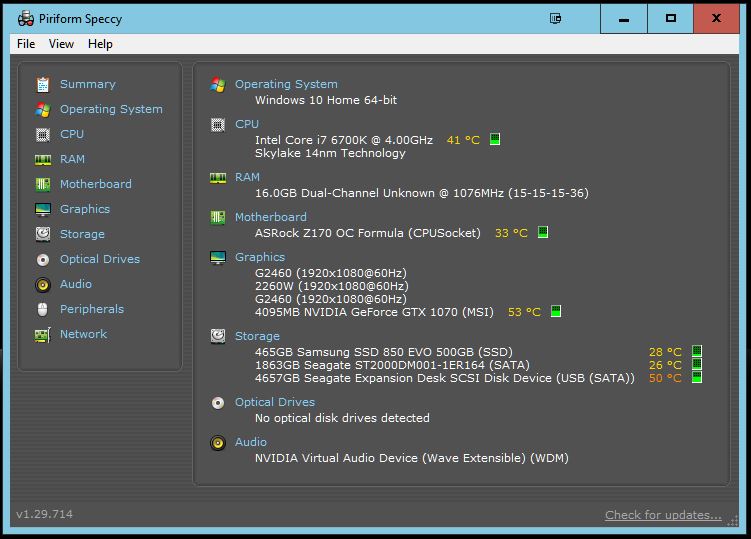
Task: Click the Optical Drives heading in main panel
Action: tap(275, 402)
